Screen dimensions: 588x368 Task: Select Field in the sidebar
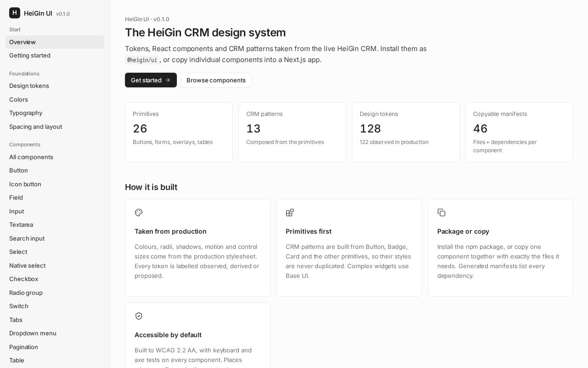pos(55,197)
